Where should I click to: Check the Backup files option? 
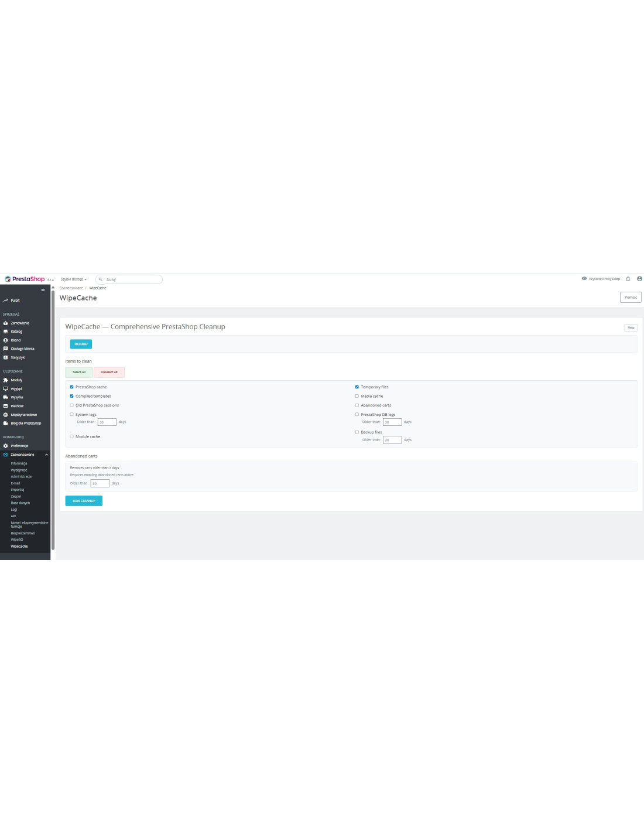click(x=357, y=432)
